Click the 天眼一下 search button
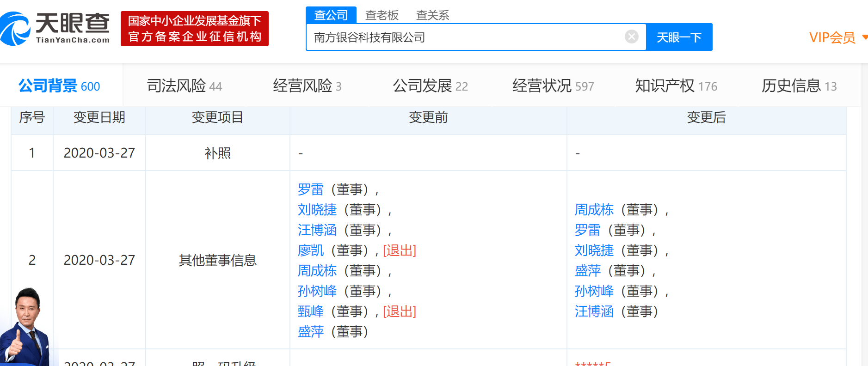 tap(679, 37)
